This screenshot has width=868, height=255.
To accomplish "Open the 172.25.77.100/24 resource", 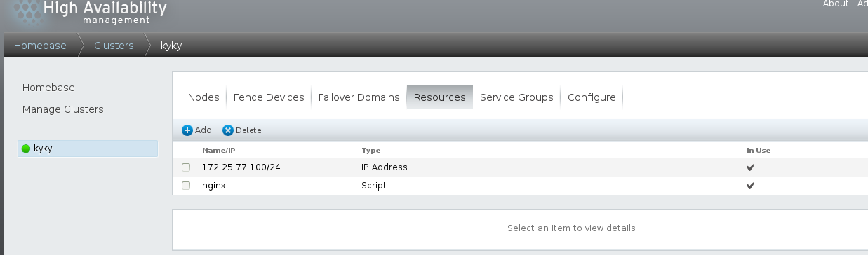I will [241, 167].
